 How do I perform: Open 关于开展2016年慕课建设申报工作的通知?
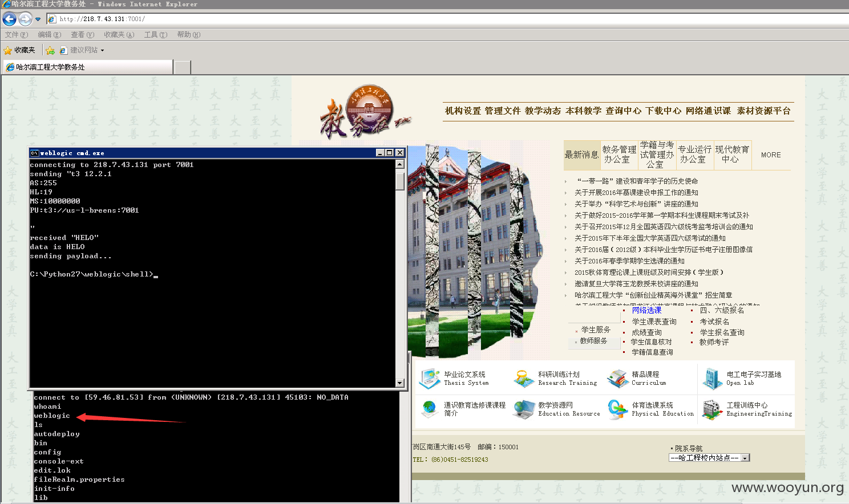[x=636, y=193]
